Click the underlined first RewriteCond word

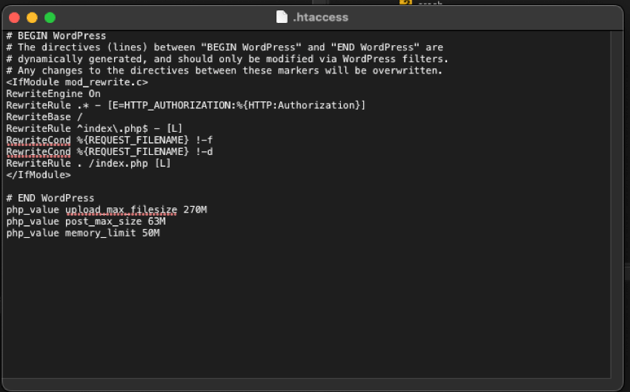click(39, 140)
